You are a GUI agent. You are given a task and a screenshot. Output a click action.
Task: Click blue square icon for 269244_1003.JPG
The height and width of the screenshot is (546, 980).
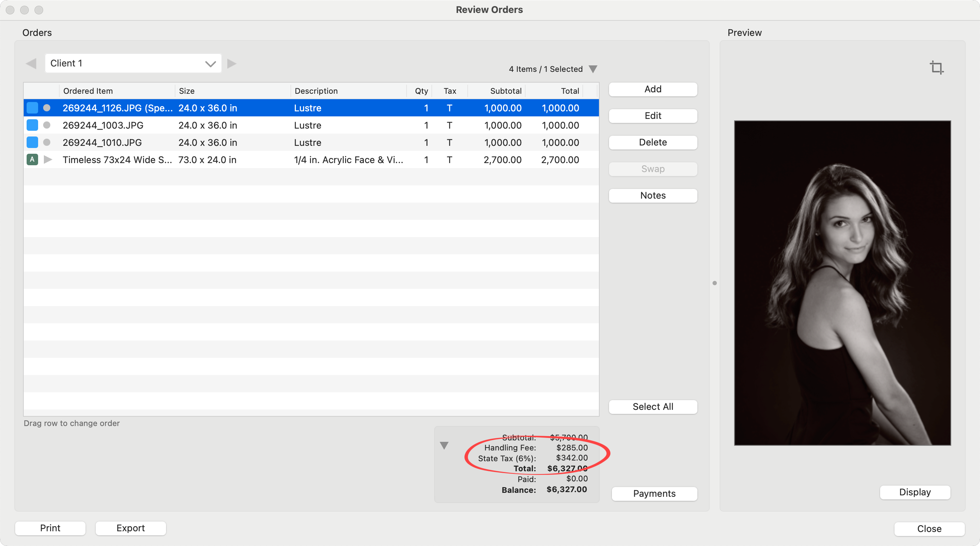pos(32,125)
